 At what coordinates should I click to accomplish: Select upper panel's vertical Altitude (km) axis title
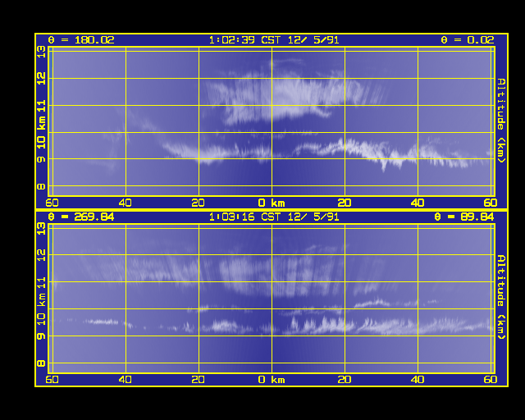point(501,121)
